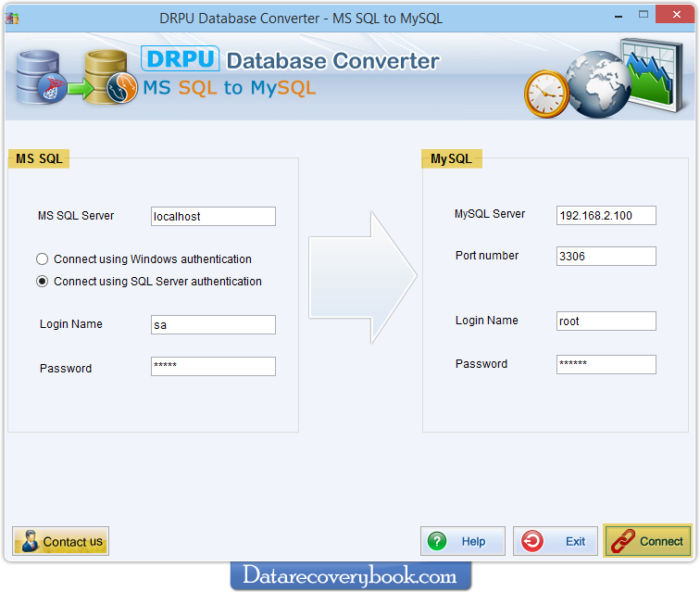Click the MySQL Password field
Viewport: 700px width, 592px height.
pyautogui.click(x=606, y=365)
